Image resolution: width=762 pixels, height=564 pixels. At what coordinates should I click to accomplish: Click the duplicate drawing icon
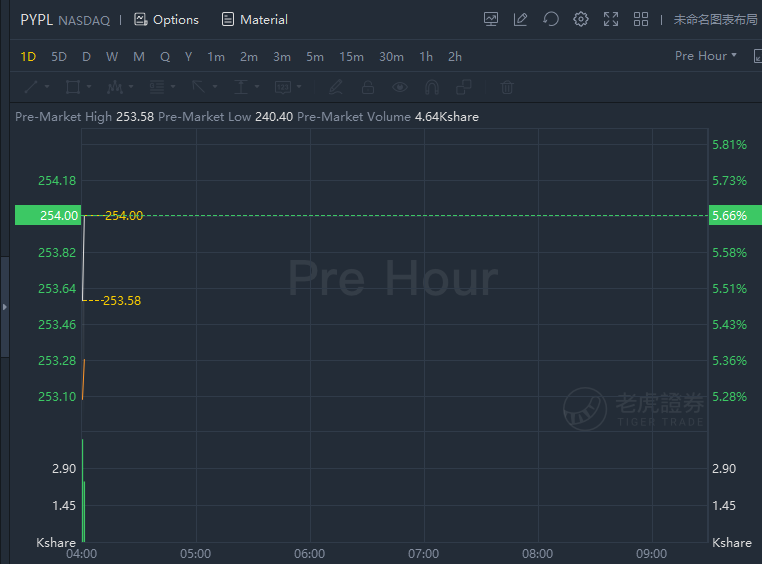coord(464,87)
